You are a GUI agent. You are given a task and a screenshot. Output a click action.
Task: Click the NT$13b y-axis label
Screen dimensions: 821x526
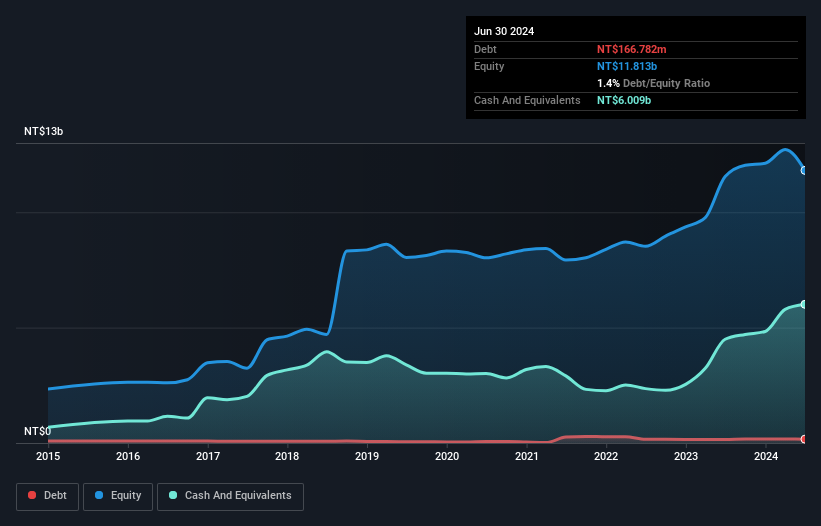(43, 131)
